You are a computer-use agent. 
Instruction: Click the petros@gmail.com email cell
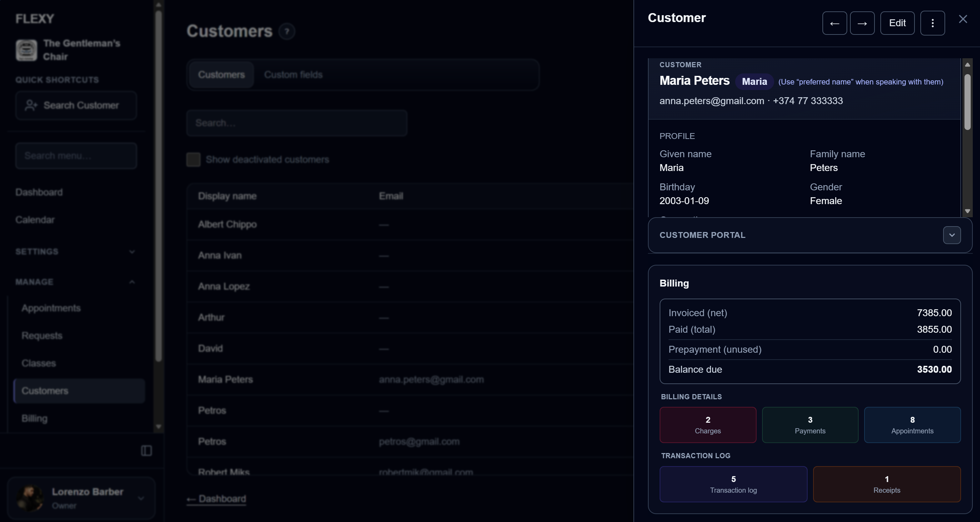(x=419, y=442)
